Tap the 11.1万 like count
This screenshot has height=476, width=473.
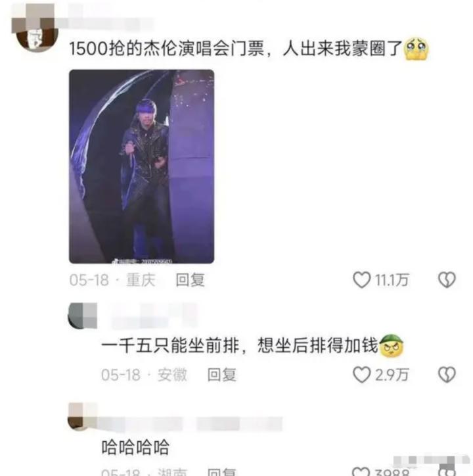(392, 280)
